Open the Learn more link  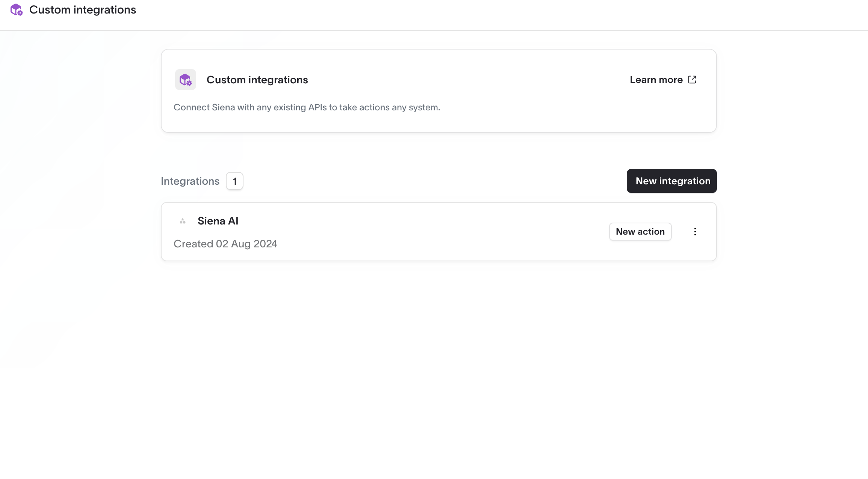(x=663, y=80)
